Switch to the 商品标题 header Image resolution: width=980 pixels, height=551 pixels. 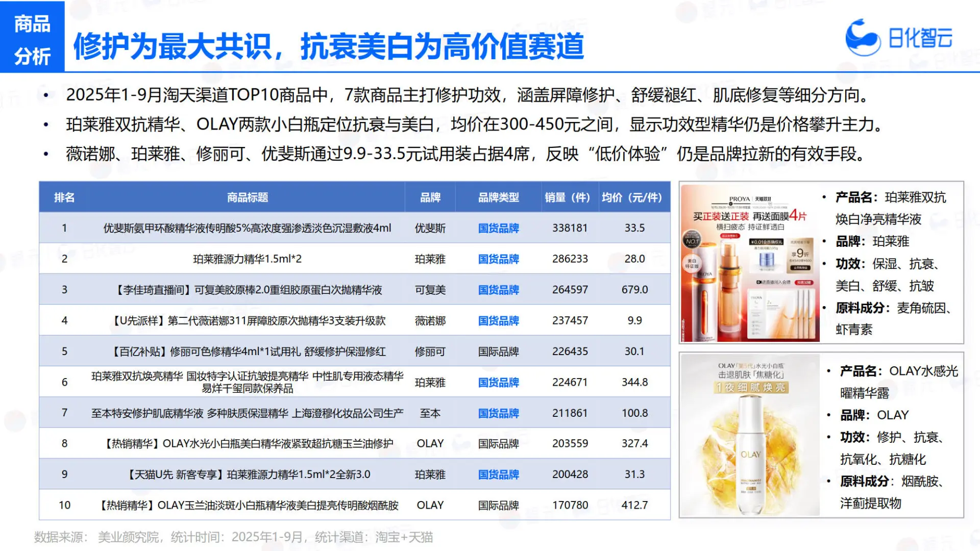click(246, 197)
